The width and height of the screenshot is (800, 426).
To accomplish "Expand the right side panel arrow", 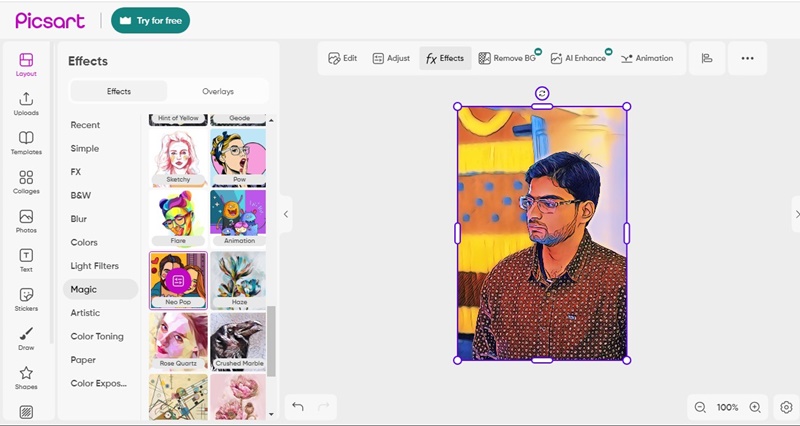I will pyautogui.click(x=796, y=214).
